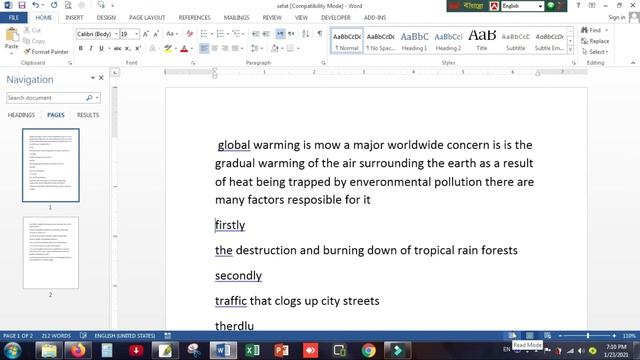Toggle underline formatting

pyautogui.click(x=101, y=48)
